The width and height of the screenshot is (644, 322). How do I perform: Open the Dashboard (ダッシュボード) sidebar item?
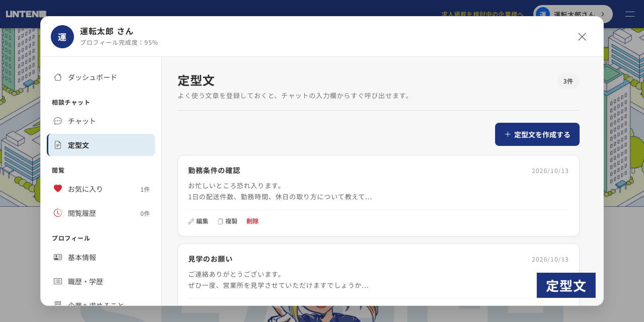pos(101,77)
